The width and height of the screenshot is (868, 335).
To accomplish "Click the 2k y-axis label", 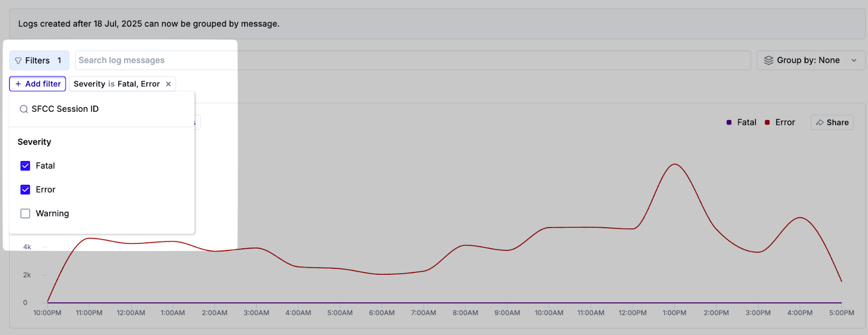I will 27,275.
